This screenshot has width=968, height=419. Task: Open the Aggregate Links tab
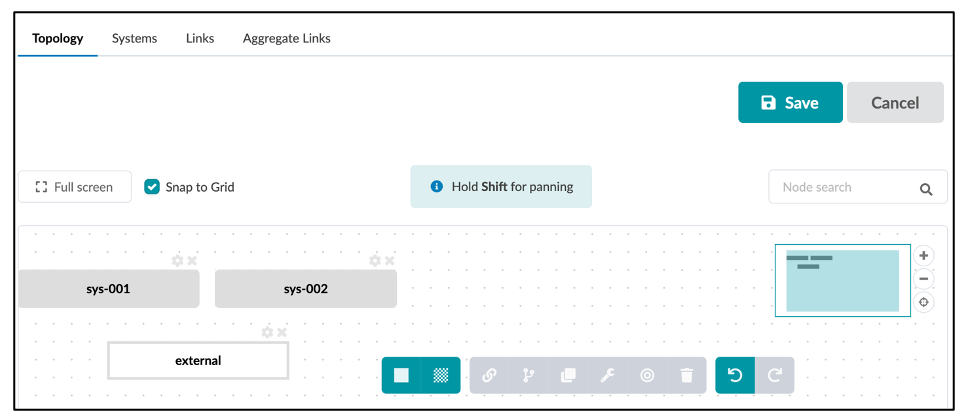pos(286,39)
